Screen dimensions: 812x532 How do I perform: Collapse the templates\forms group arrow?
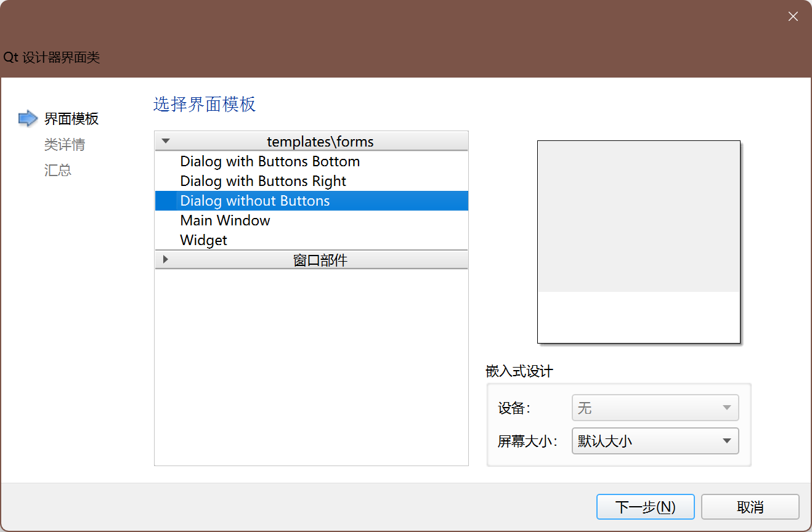[x=165, y=141]
